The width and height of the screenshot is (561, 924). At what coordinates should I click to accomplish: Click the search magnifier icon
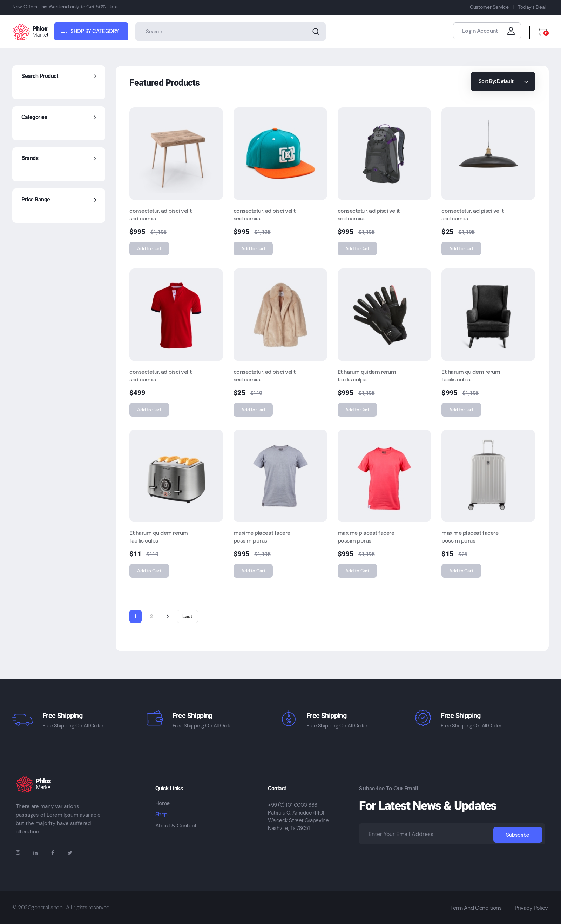[x=316, y=32]
